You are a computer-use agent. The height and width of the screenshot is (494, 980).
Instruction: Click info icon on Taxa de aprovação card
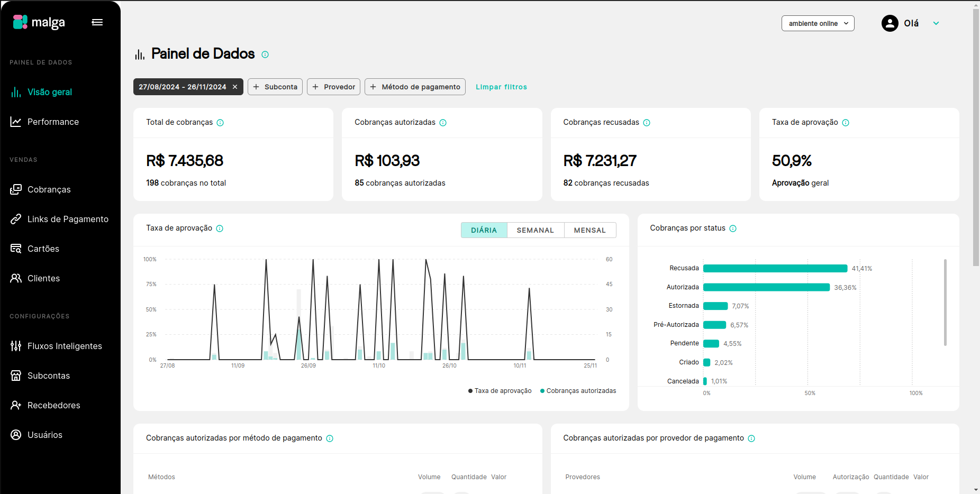[846, 123]
